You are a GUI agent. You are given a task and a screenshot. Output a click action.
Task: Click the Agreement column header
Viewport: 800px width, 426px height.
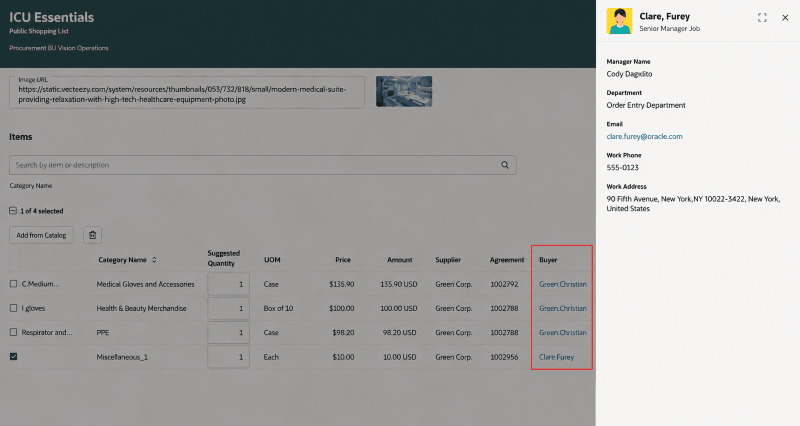pos(507,260)
